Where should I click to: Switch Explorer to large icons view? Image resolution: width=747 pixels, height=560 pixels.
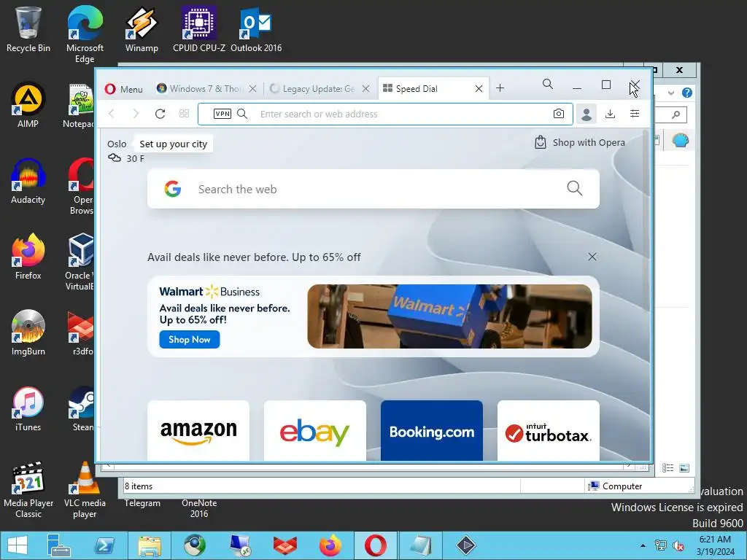click(x=684, y=468)
